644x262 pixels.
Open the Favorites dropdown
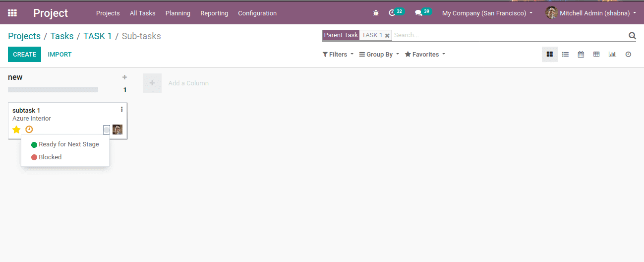[425, 55]
